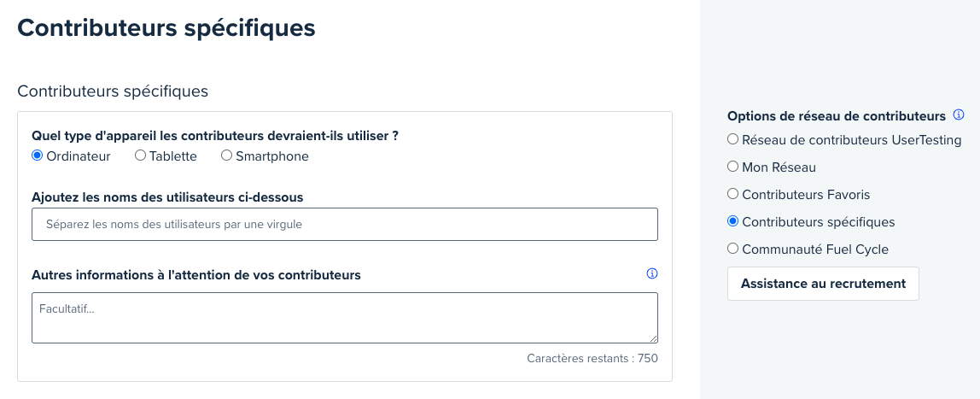The width and height of the screenshot is (980, 399).
Task: Pick the Smartphone device radio button
Action: coord(226,155)
